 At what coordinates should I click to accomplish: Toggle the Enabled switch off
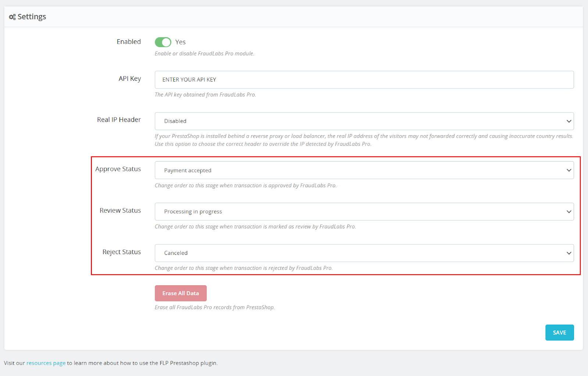pyautogui.click(x=163, y=42)
